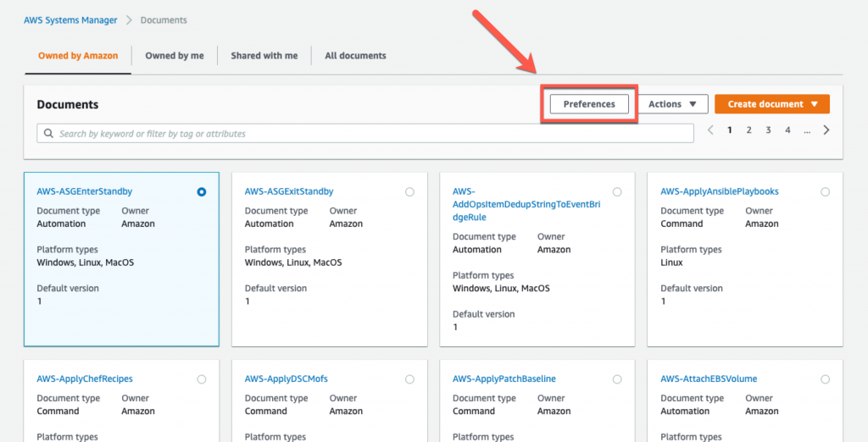868x442 pixels.
Task: Open AWS-AddOpsItemDedupStringToEventBridgeRule link
Action: tap(526, 204)
